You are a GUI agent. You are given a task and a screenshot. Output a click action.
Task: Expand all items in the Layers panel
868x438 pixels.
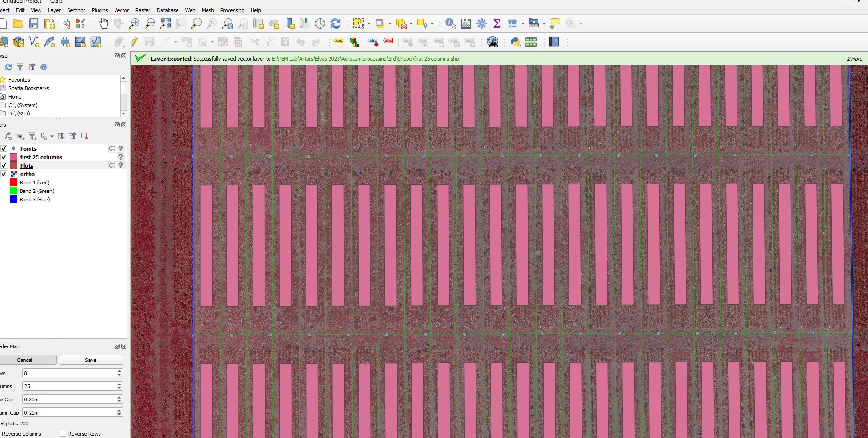click(x=61, y=136)
